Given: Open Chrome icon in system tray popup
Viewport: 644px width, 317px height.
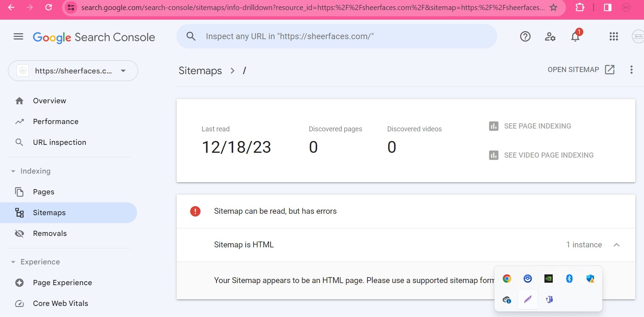Looking at the screenshot, I should pos(507,279).
